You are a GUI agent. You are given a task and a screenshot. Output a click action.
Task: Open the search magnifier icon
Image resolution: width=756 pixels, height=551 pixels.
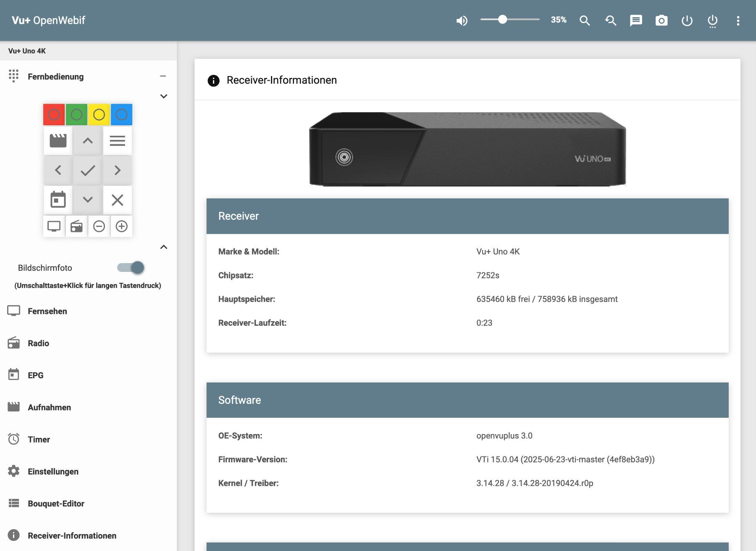click(x=585, y=21)
